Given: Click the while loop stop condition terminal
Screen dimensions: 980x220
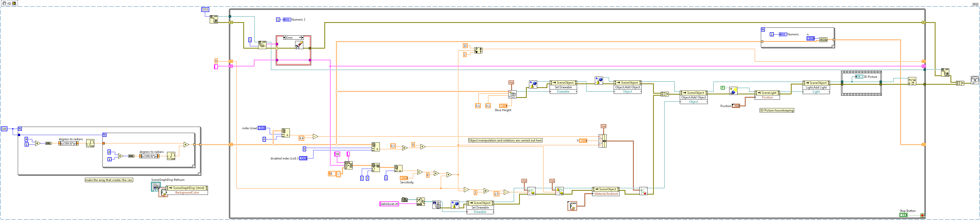Looking at the screenshot, I should click(922, 215).
